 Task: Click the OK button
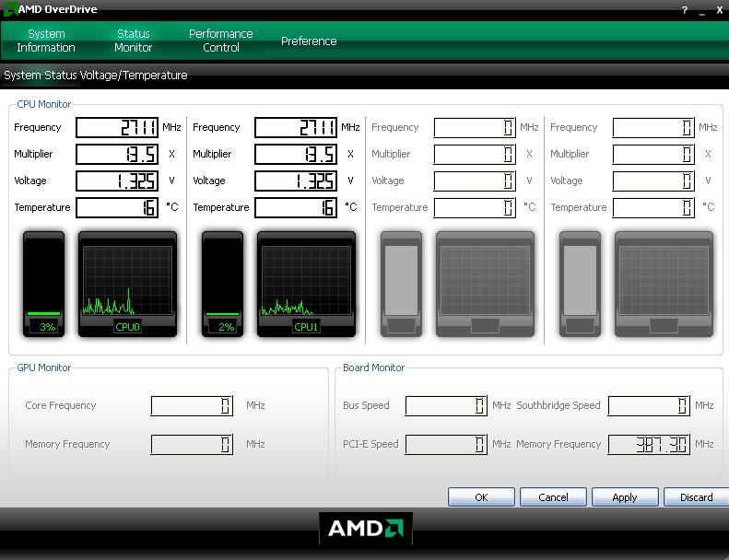(481, 497)
